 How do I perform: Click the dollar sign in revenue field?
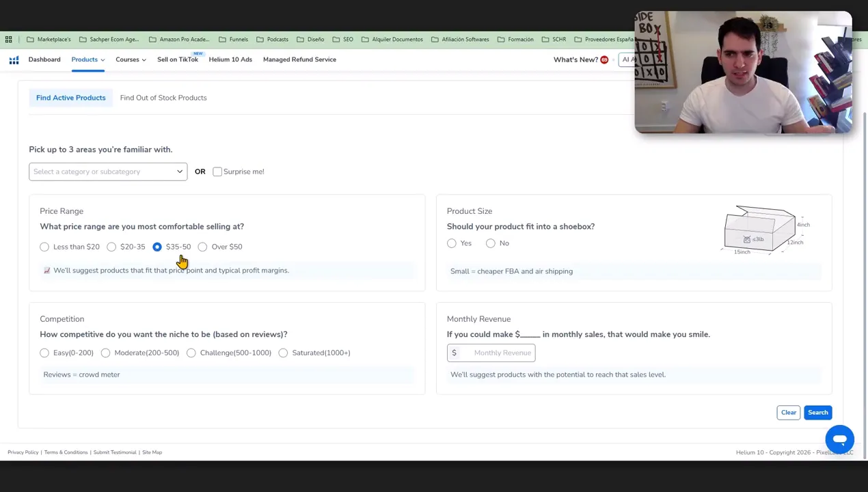(x=454, y=353)
